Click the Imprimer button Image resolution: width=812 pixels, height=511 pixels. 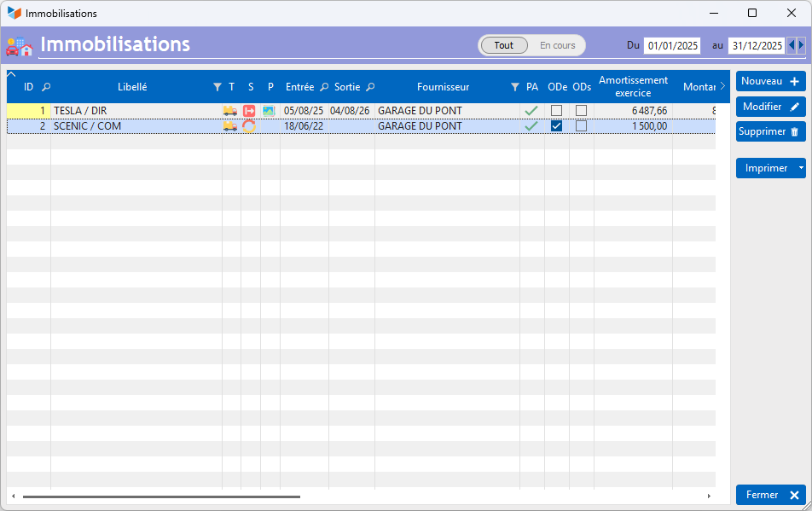(766, 168)
